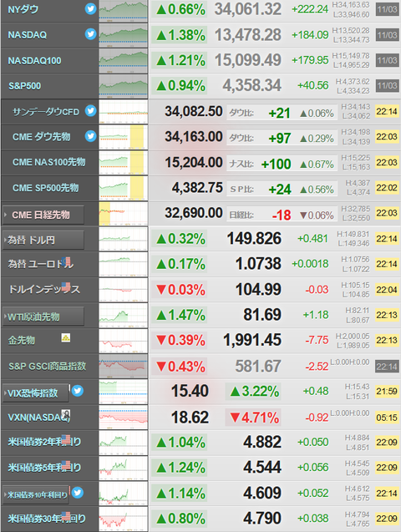Open the VXN(NASDAQ) mini chart

(x=123, y=417)
